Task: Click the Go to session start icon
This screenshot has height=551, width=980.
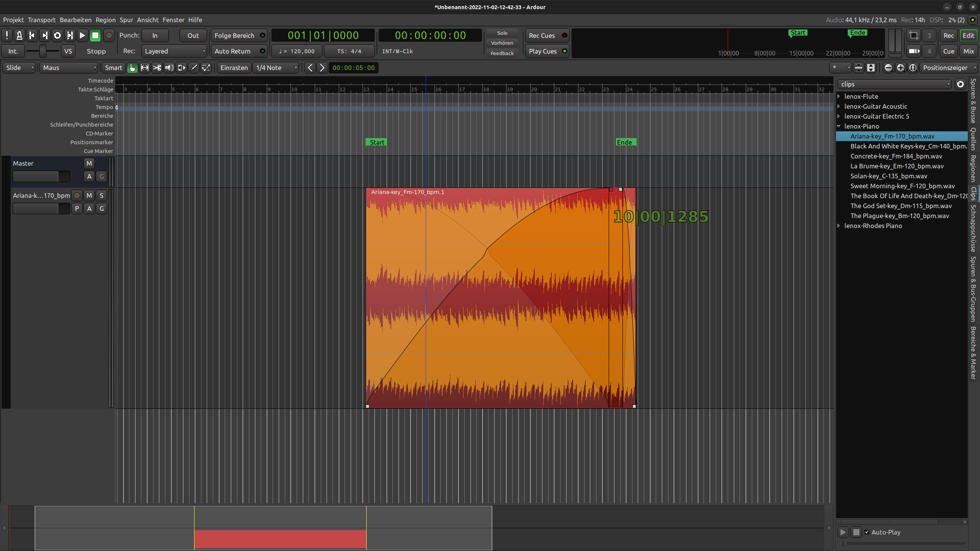Action: pyautogui.click(x=32, y=36)
